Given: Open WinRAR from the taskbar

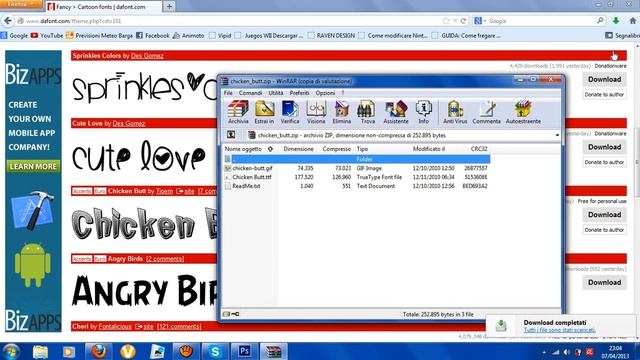Looking at the screenshot, I should 273,351.
